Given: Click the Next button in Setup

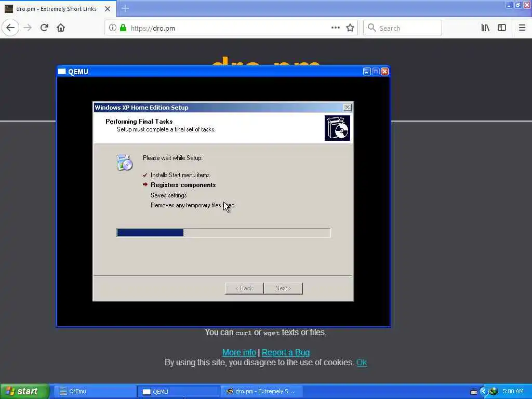Looking at the screenshot, I should pos(283,288).
